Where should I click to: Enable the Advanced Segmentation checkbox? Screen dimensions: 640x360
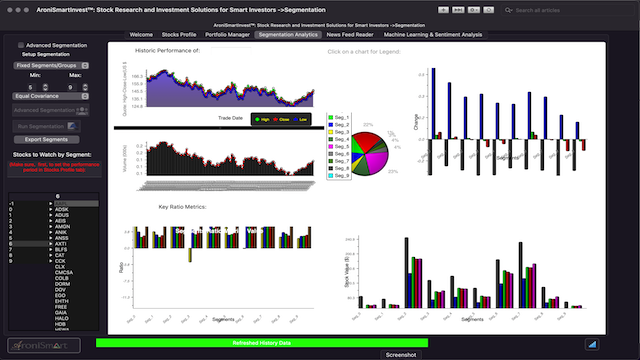(21, 45)
